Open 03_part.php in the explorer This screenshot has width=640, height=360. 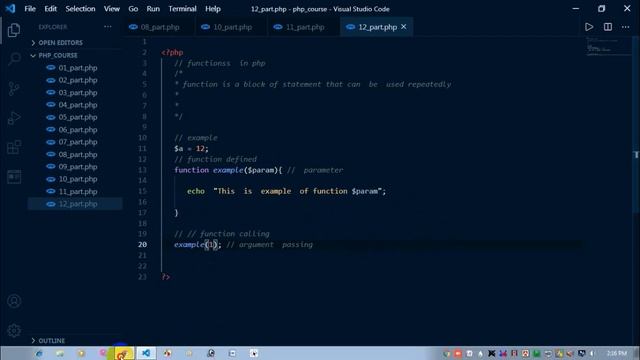(78, 93)
